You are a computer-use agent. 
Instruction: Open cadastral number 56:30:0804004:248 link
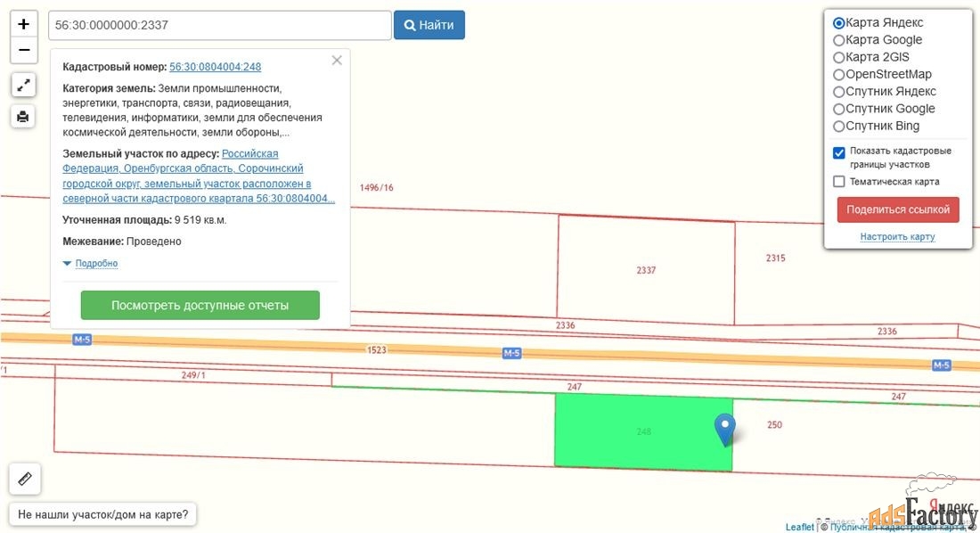click(x=215, y=66)
